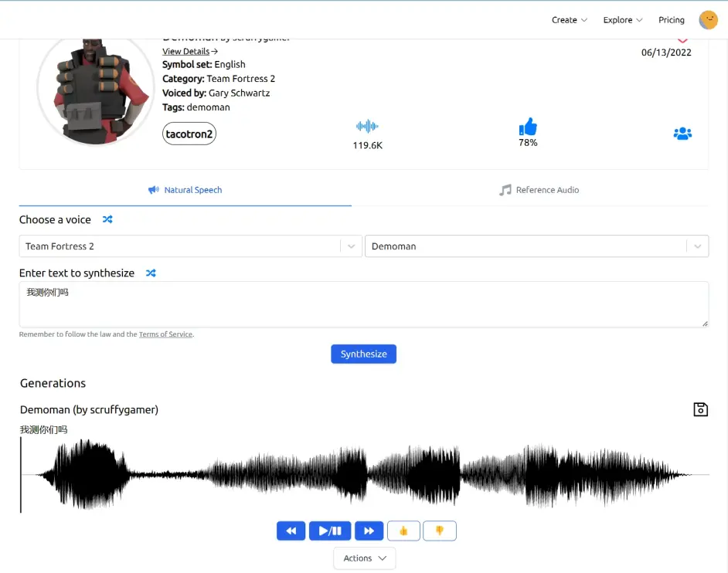Click inside the text to synthesize field
The height and width of the screenshot is (573, 728).
[x=363, y=304]
